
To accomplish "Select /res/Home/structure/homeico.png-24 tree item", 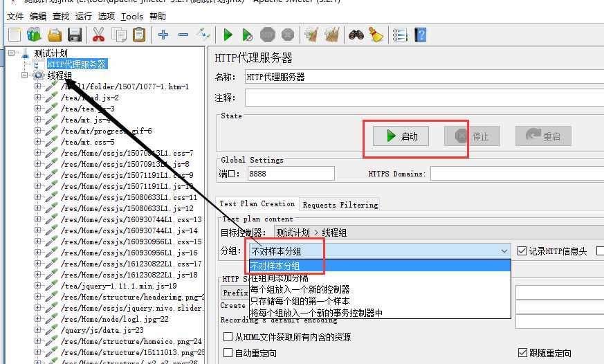I will coord(131,341).
